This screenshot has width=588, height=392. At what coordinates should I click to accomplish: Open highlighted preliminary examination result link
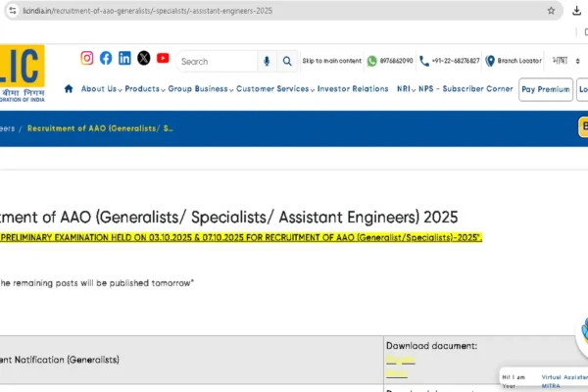pos(241,237)
